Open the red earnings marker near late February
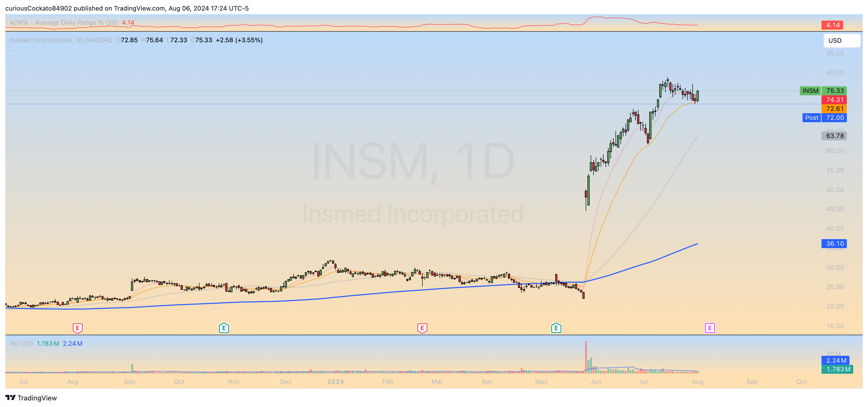Screen dimensions: 868x407 [422, 328]
